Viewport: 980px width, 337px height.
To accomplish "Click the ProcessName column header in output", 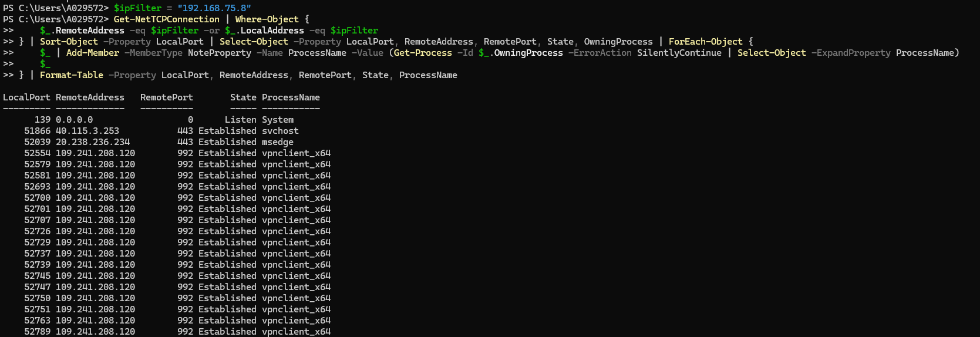I will 291,97.
